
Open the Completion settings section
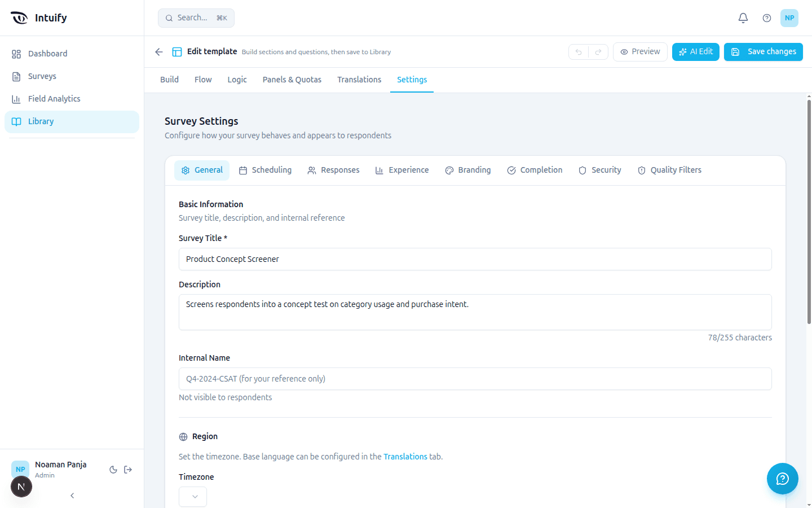click(535, 170)
